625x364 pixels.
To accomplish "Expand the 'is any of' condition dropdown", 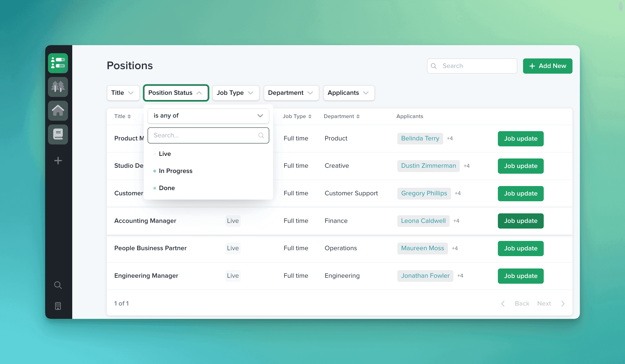I will click(208, 116).
